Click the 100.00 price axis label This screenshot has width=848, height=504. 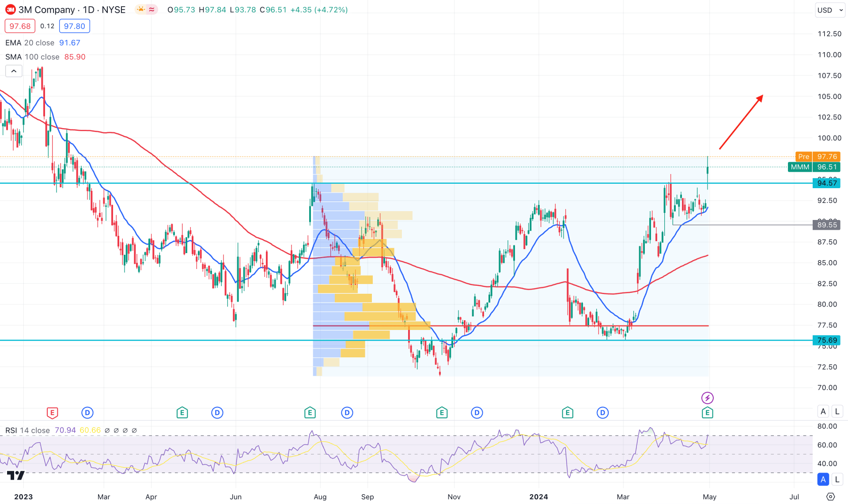pos(829,138)
